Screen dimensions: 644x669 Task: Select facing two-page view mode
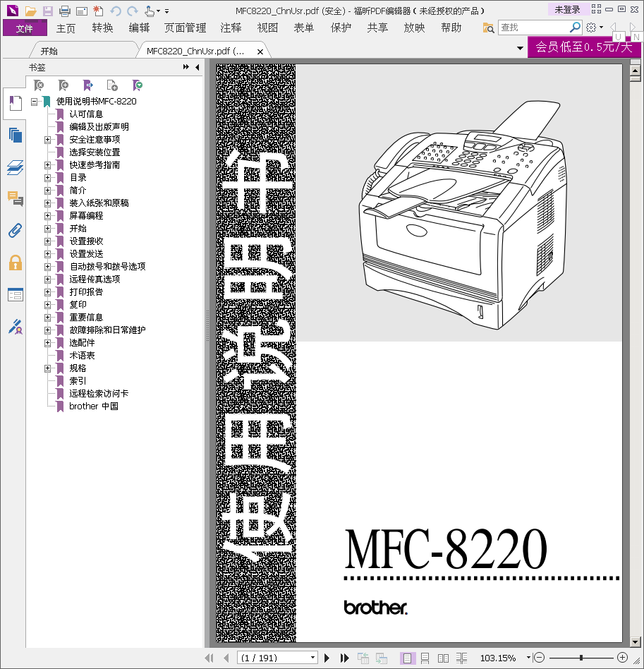(x=443, y=658)
